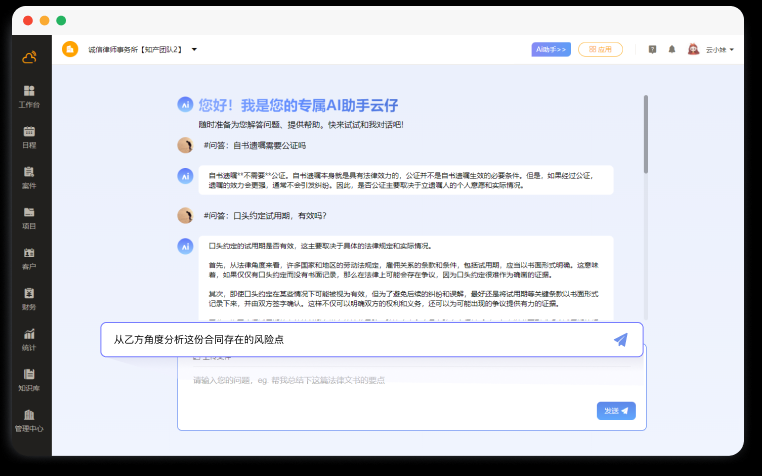This screenshot has width=762, height=476.
Task: Open the 工作台 workbench in sidebar
Action: pyautogui.click(x=29, y=95)
